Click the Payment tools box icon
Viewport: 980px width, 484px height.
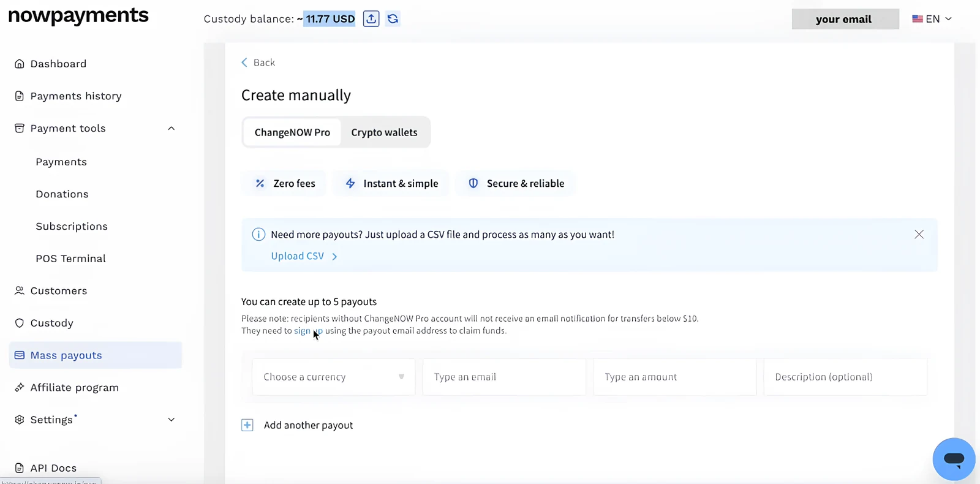point(20,128)
